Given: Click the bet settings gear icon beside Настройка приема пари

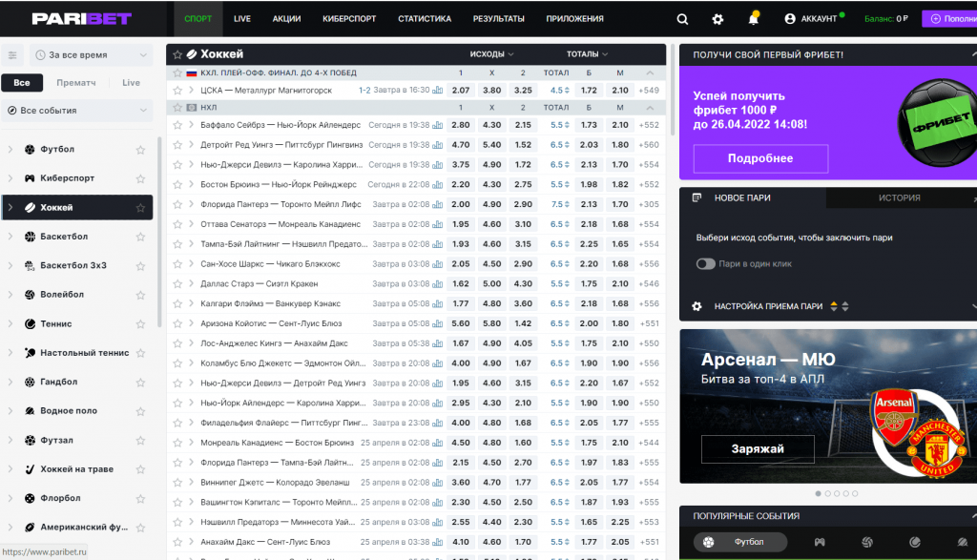Looking at the screenshot, I should [x=696, y=306].
